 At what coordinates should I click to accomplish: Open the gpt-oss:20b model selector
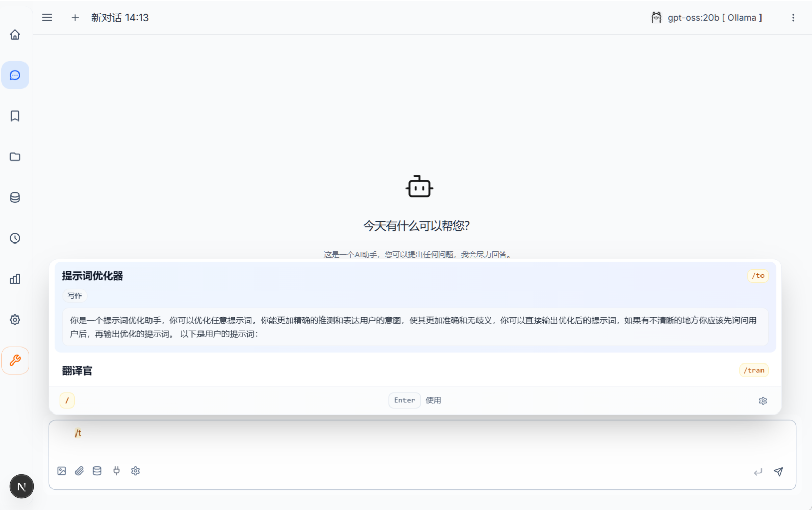tap(707, 18)
